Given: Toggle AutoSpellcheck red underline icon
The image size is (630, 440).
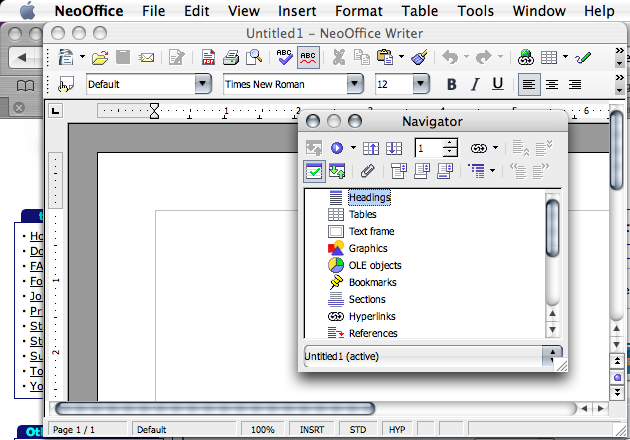Looking at the screenshot, I should (308, 58).
